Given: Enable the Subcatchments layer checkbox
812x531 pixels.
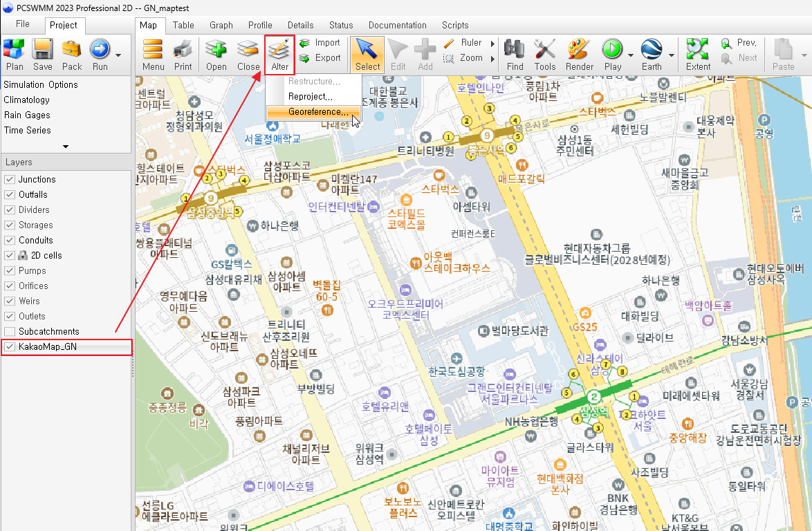Looking at the screenshot, I should pos(9,331).
